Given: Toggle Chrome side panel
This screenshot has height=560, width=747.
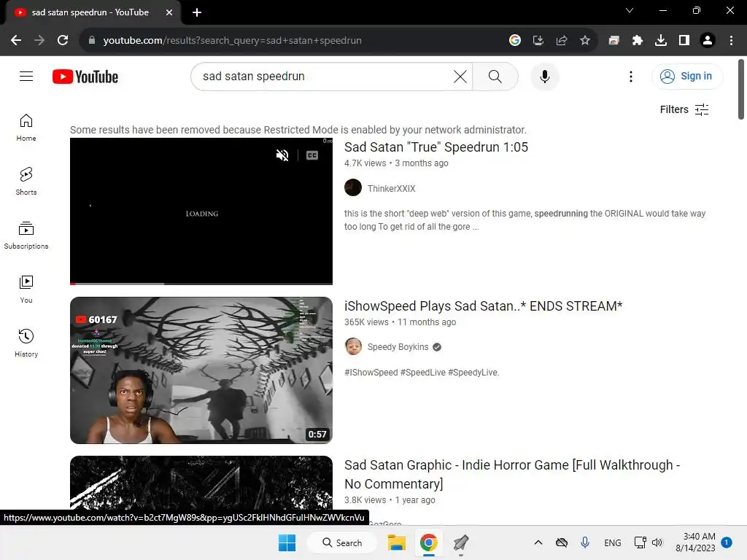Looking at the screenshot, I should point(684,41).
